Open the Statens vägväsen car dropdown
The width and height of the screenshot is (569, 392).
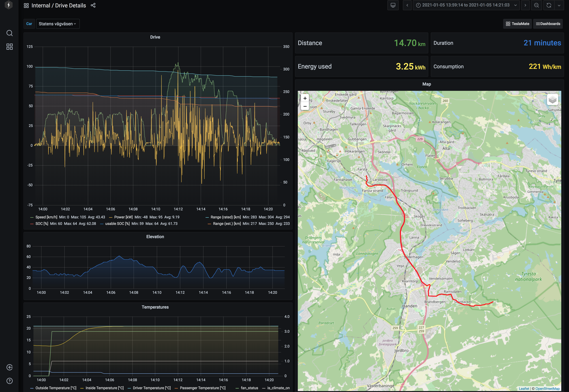pos(58,24)
